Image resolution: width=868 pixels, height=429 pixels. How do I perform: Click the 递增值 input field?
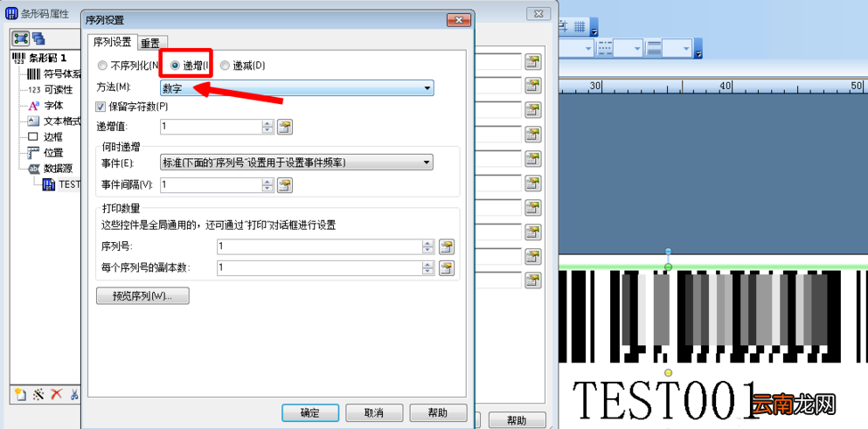211,127
